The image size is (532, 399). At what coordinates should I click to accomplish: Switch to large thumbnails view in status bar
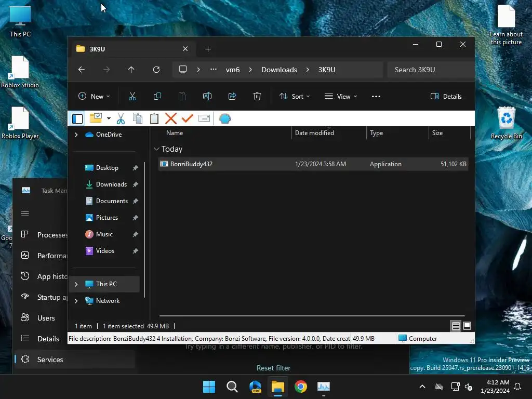click(x=467, y=326)
